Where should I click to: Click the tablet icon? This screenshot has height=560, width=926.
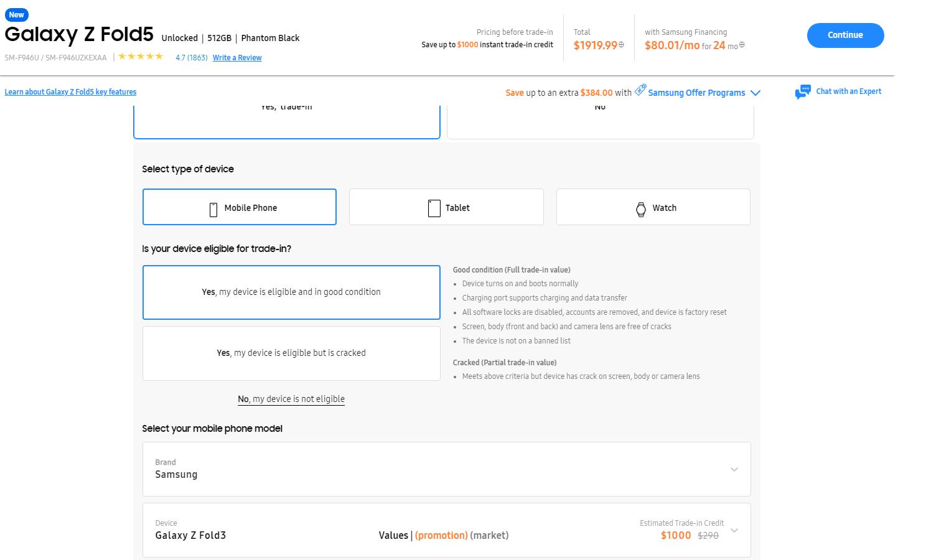point(434,208)
